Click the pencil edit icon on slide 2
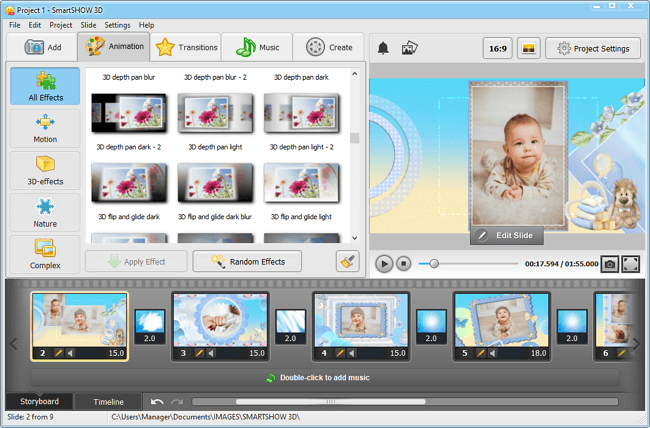 pos(58,353)
